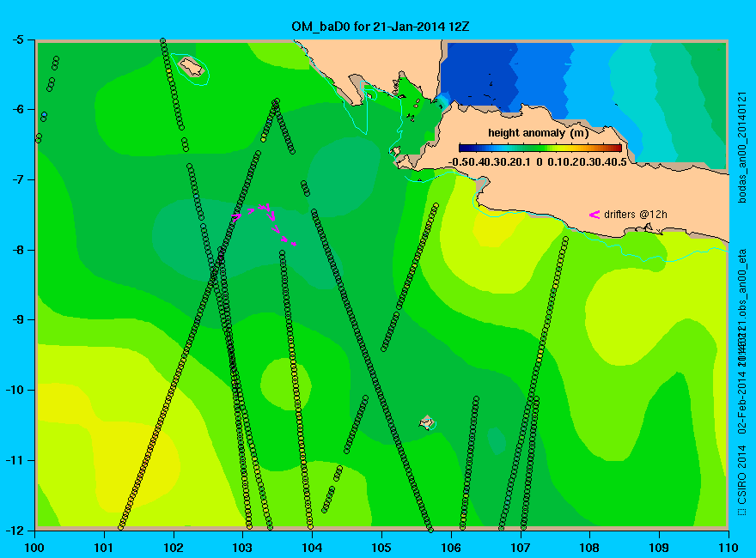Click the Enggano island shape near 102.3E
This screenshot has width=756, height=558.
click(x=192, y=66)
